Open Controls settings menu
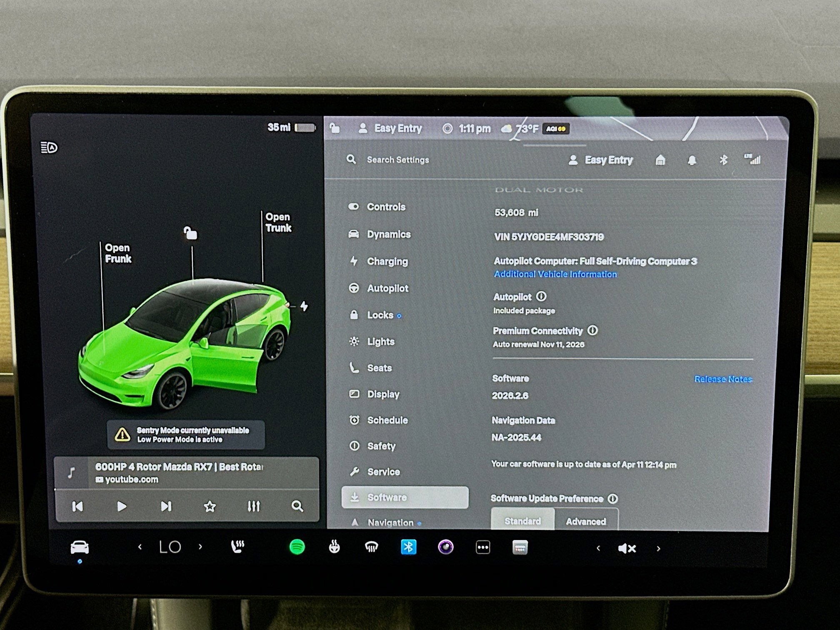Image resolution: width=840 pixels, height=630 pixels. point(377,207)
